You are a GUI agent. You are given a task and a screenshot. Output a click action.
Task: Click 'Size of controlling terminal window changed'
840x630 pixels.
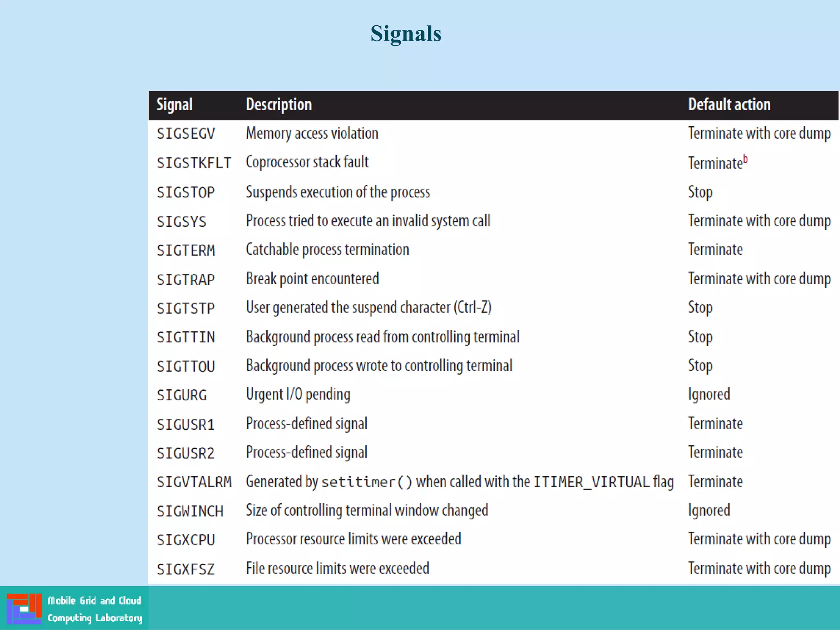[x=367, y=511]
